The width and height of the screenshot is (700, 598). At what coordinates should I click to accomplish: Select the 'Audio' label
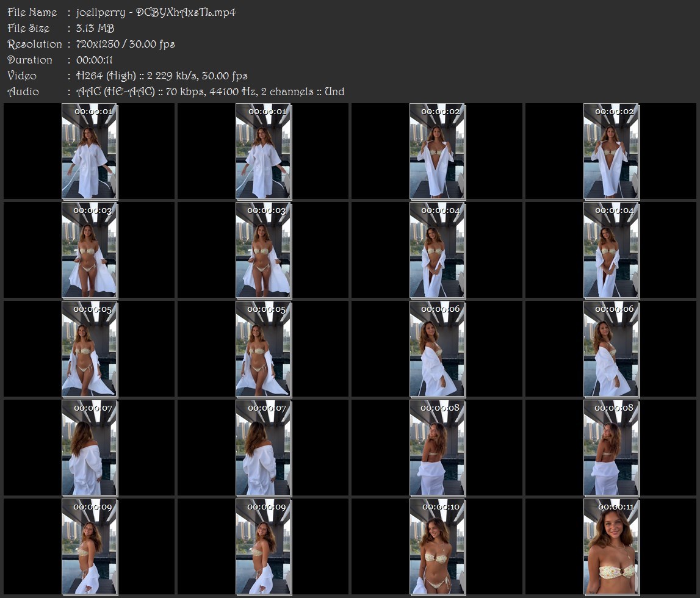[23, 92]
